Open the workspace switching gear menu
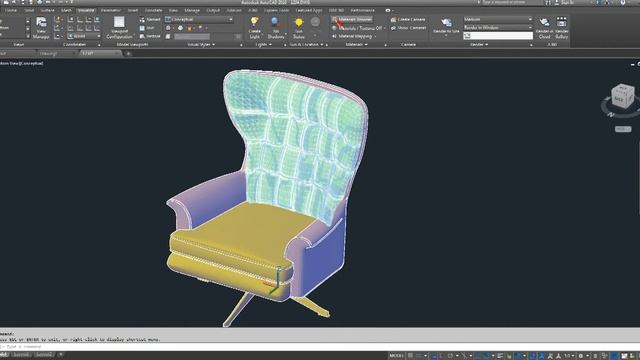The width and height of the screenshot is (640, 360). tap(581, 356)
